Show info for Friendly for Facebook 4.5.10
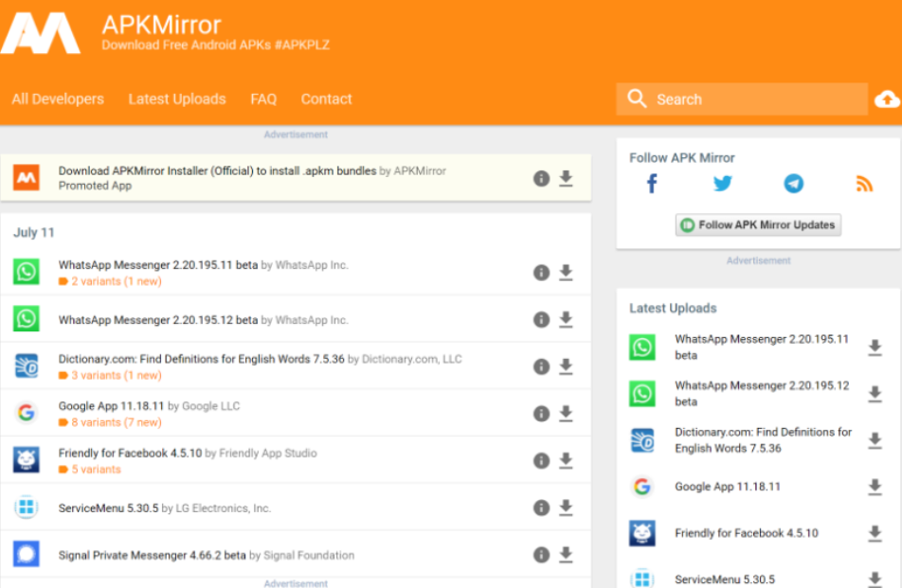The height and width of the screenshot is (588, 902). click(541, 461)
